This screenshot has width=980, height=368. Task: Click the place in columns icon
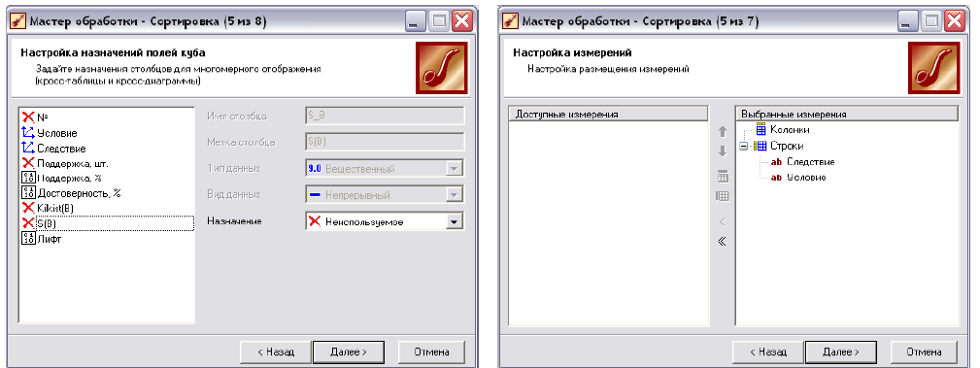723,176
